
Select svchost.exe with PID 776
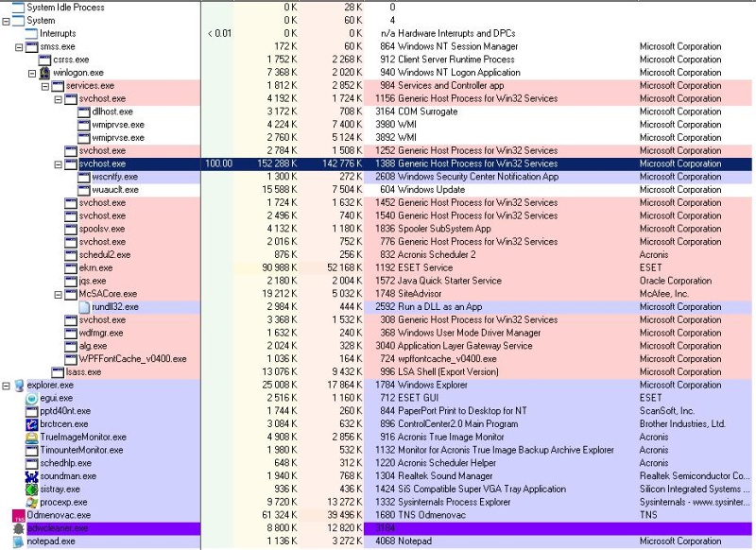tap(102, 242)
